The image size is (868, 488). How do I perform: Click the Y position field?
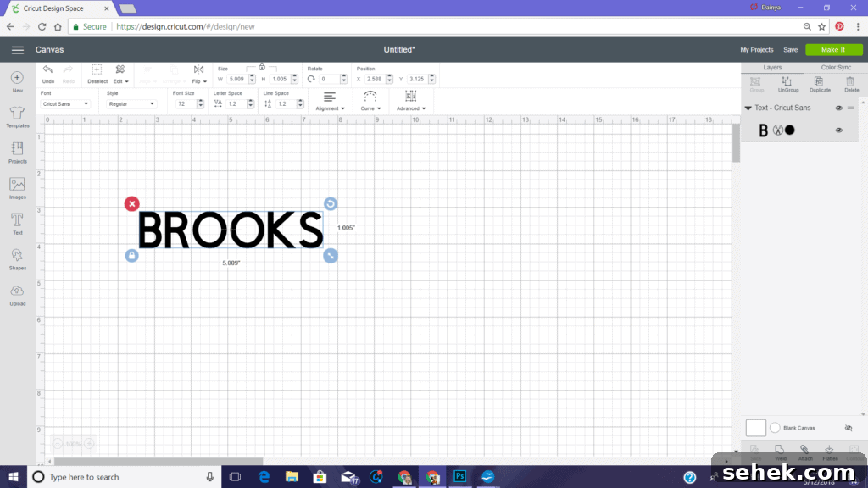417,79
